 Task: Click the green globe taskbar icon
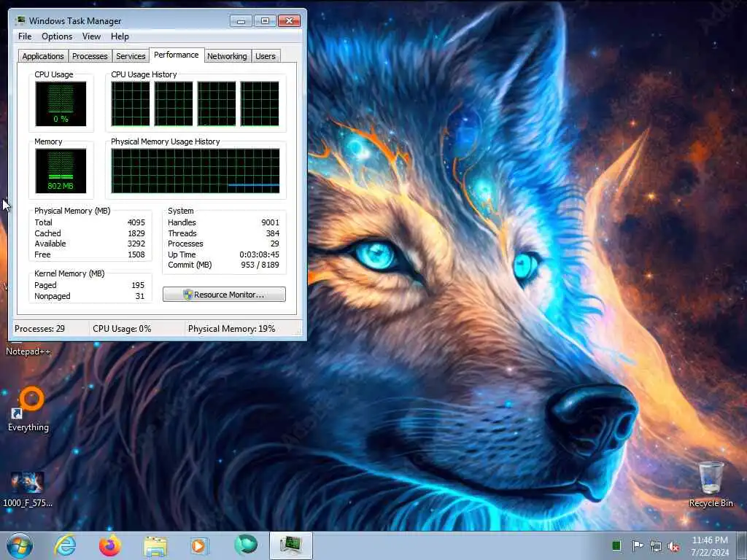tap(246, 545)
